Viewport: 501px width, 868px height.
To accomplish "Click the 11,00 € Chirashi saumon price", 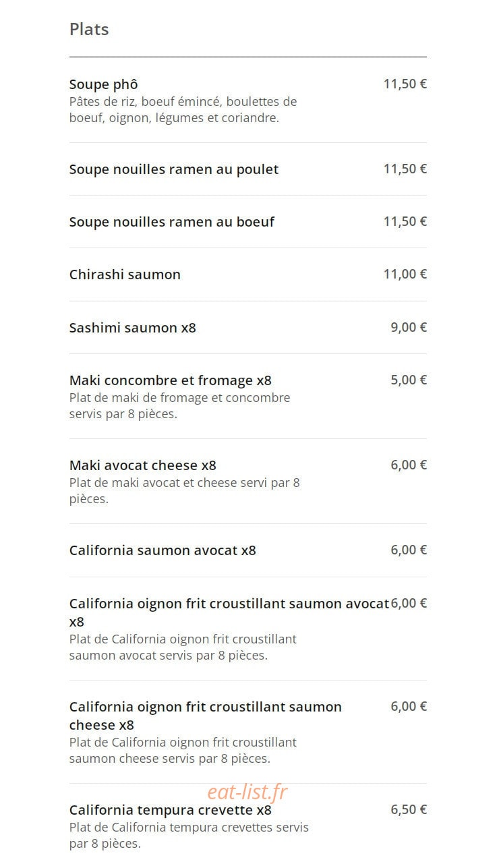I will coord(405,274).
